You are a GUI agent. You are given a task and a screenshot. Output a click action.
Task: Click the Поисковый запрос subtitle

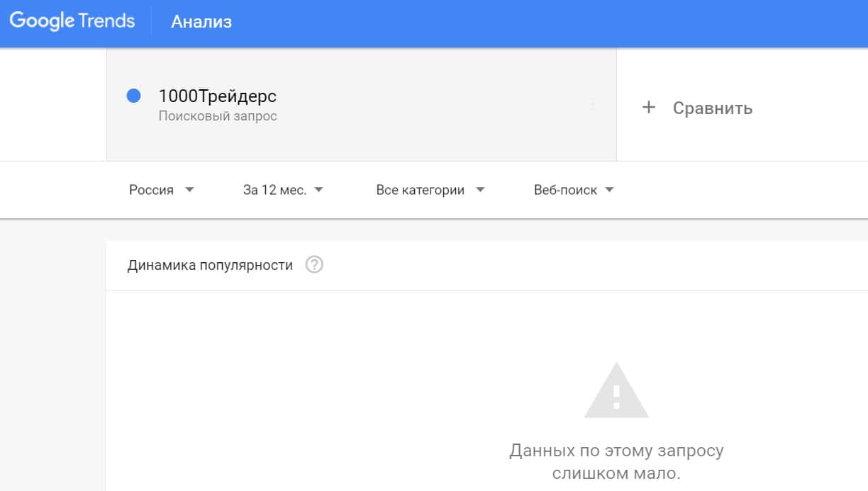218,116
